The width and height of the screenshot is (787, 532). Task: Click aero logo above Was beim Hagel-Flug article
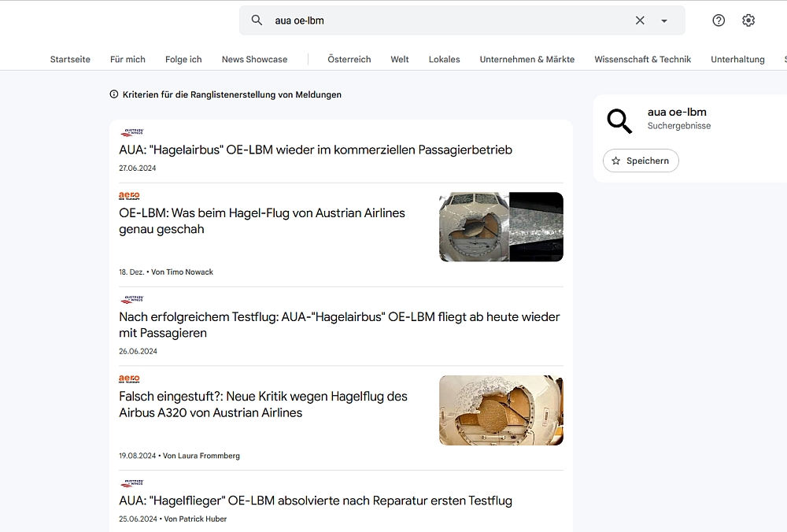coord(129,195)
